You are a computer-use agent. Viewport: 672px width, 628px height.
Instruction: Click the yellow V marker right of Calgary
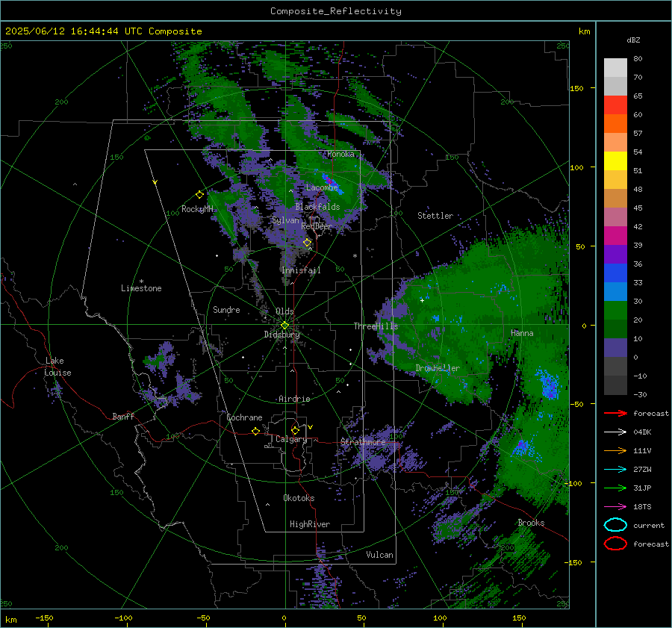[x=311, y=427]
